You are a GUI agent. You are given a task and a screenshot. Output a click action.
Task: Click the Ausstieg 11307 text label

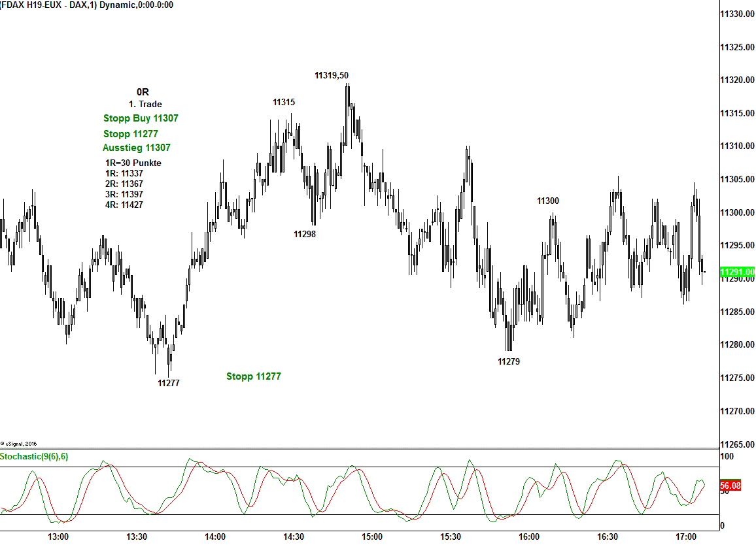coord(136,148)
